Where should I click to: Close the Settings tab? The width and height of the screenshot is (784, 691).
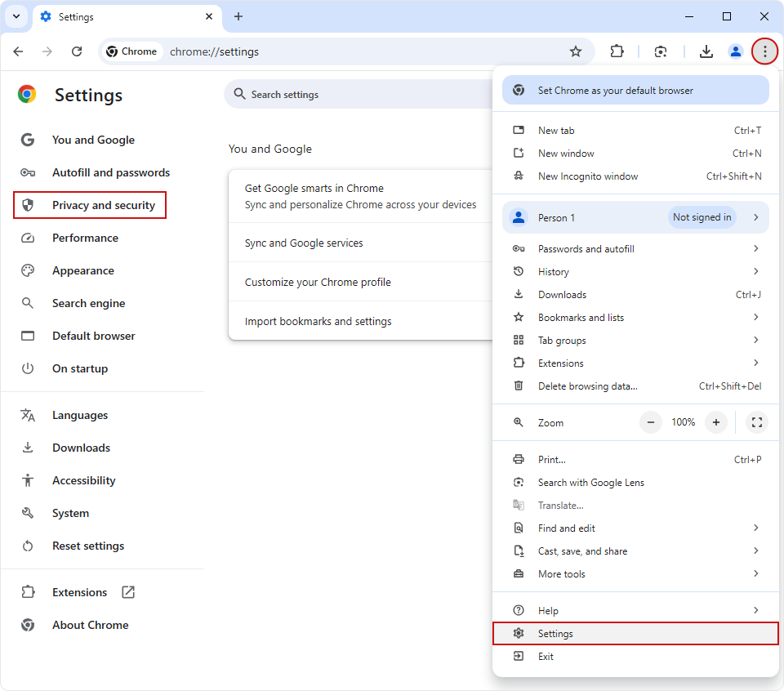coord(209,16)
